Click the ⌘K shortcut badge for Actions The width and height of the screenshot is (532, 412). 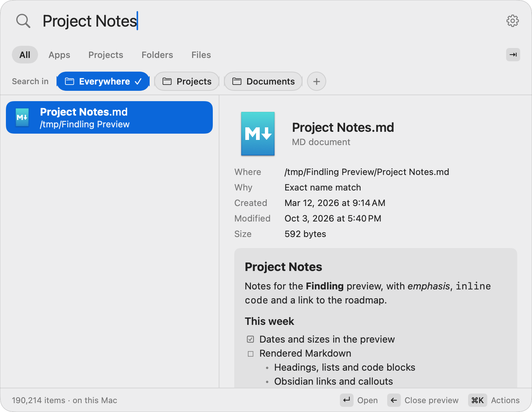tap(477, 400)
